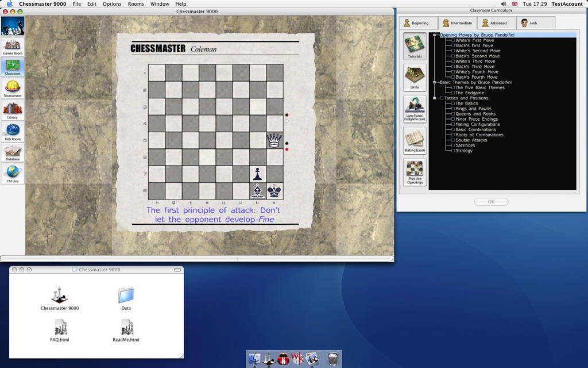
Task: Open the Tournament room icon
Action: (x=13, y=89)
